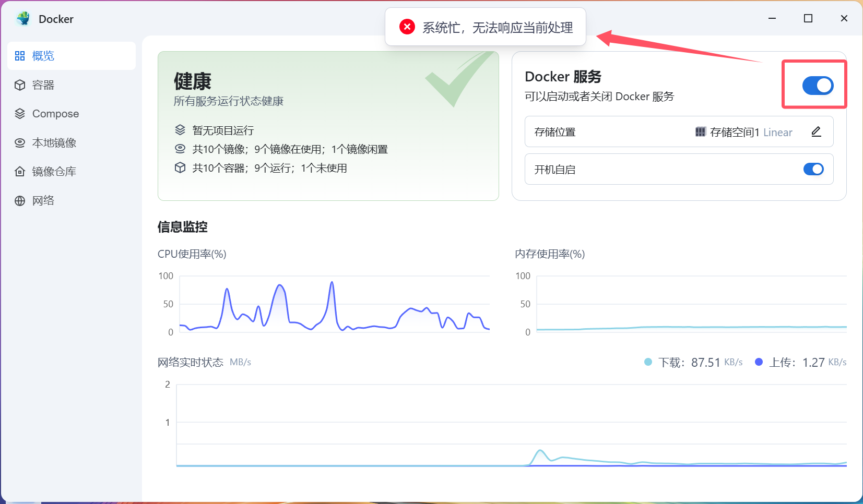Disable the 开机自启 switch
Viewport: 863px width, 504px height.
click(813, 169)
